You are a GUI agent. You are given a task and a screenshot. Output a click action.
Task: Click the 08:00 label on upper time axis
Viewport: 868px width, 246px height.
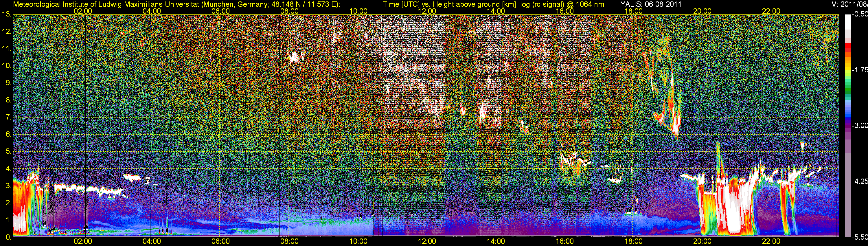(289, 11)
